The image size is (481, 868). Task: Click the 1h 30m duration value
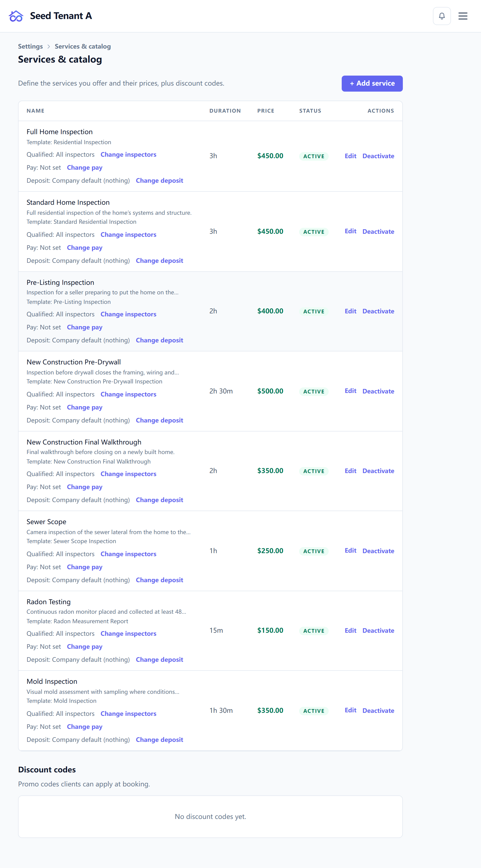coord(221,710)
